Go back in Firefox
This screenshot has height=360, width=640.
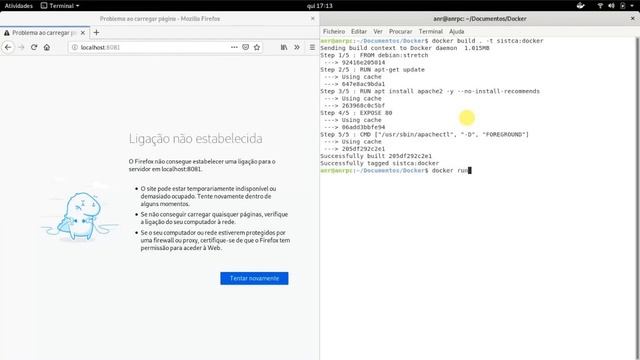8,47
